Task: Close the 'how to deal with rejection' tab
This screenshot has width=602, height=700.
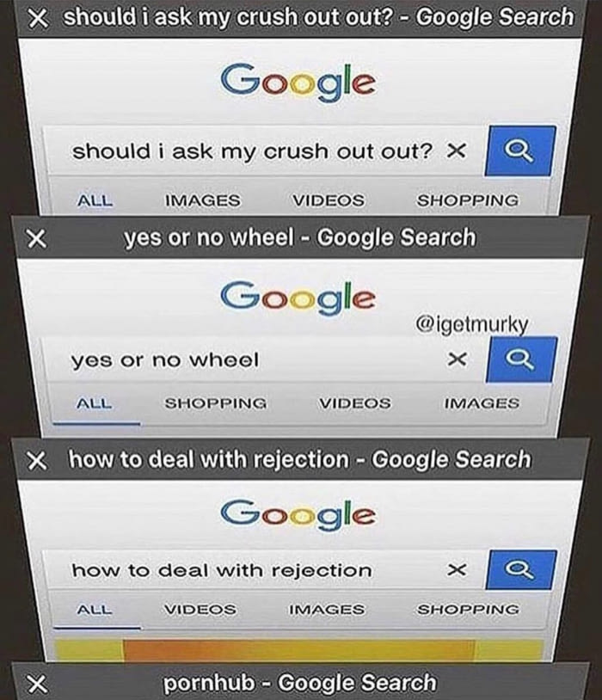Action: [x=37, y=461]
